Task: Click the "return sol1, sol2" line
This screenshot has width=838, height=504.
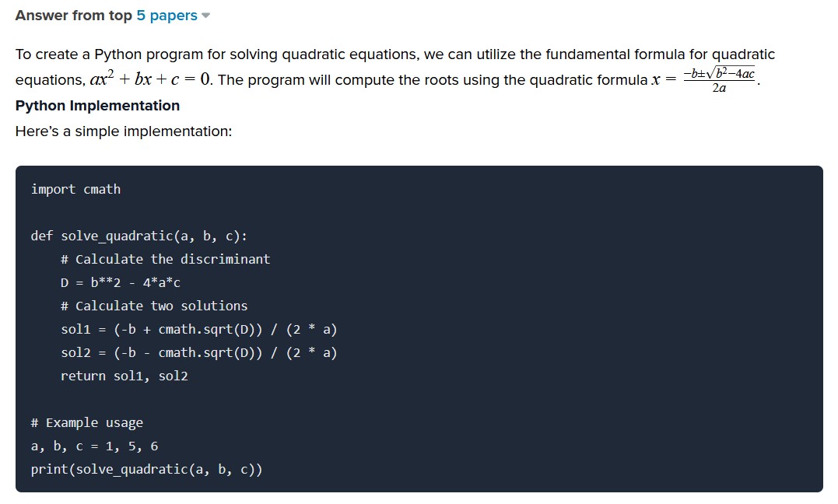Action: click(x=124, y=376)
